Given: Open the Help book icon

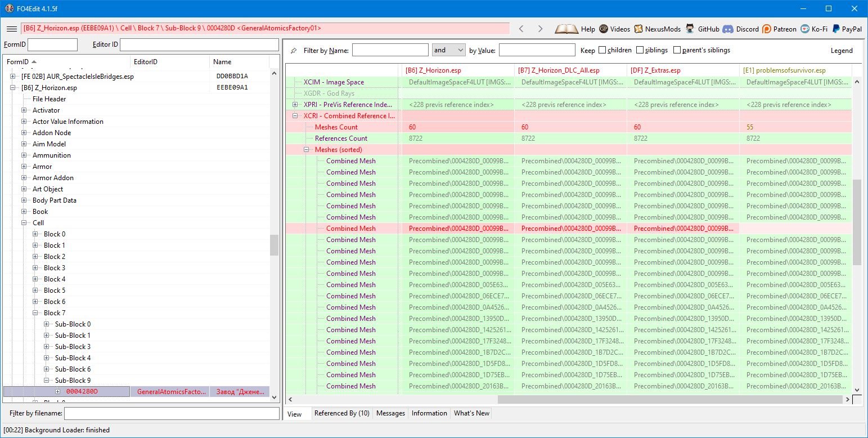Looking at the screenshot, I should 566,29.
